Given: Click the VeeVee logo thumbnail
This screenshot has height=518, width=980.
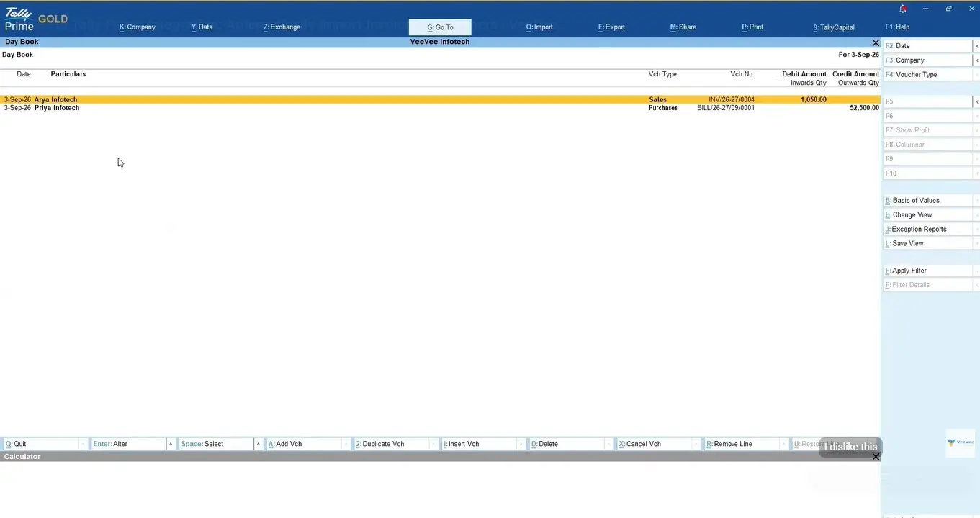Looking at the screenshot, I should (961, 443).
